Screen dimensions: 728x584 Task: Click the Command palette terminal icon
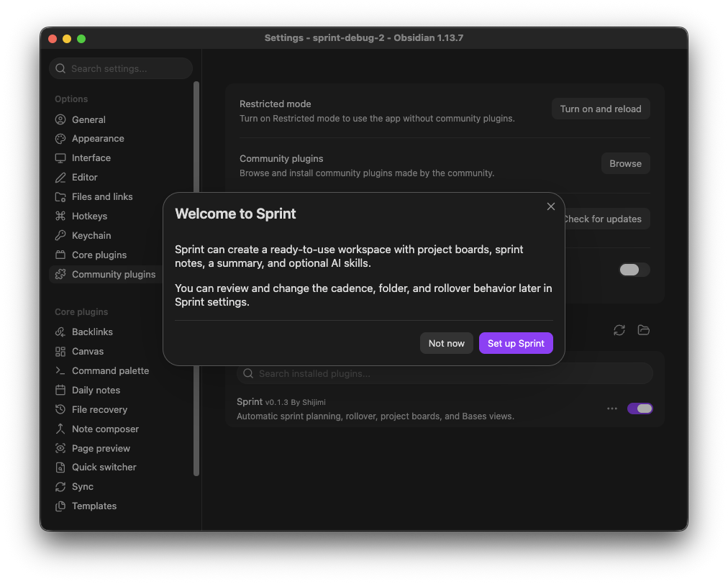[x=60, y=370]
